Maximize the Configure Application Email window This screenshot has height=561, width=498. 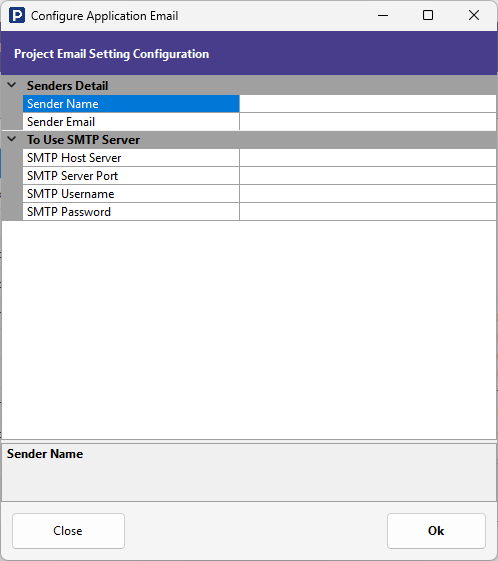tap(428, 15)
